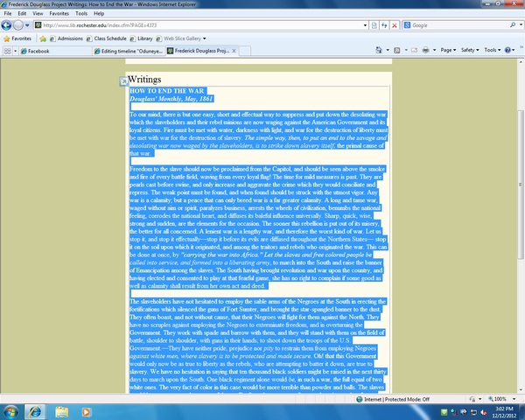Open the Tools command bar menu
The height and width of the screenshot is (420, 525).
click(493, 50)
